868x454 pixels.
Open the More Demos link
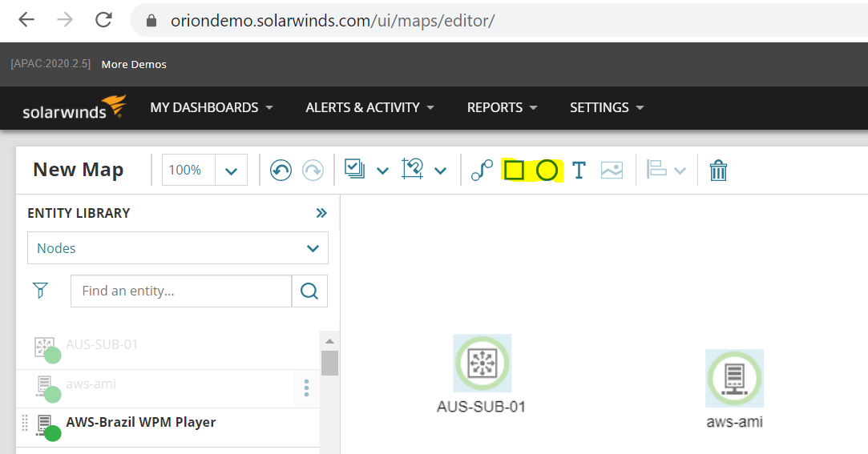pyautogui.click(x=134, y=64)
